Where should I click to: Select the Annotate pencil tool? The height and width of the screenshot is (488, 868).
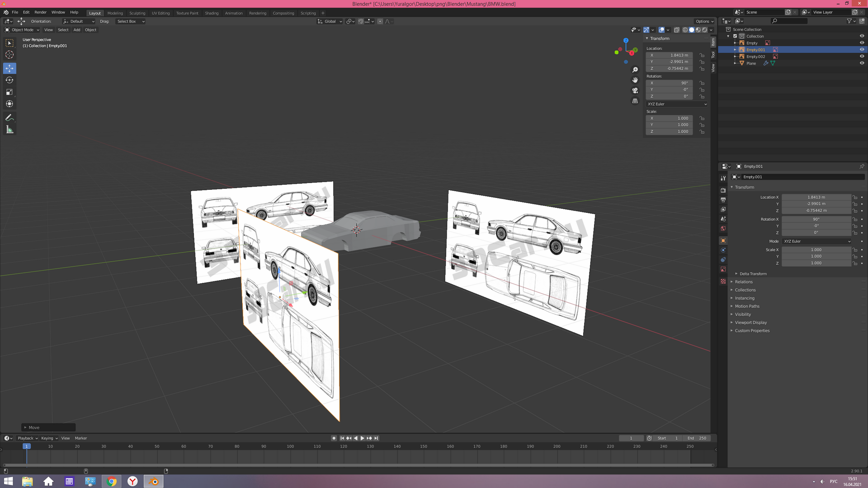[9, 117]
